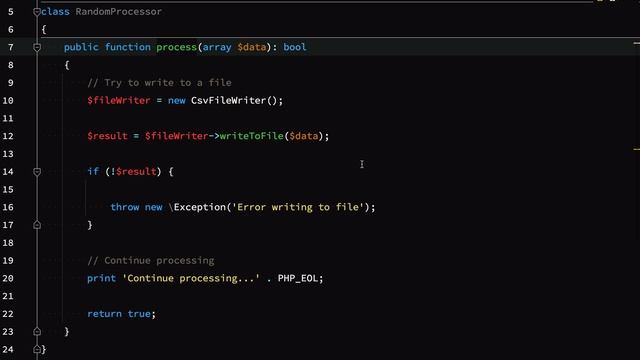Image resolution: width=640 pixels, height=360 pixels.
Task: Click the print keyword on line 20
Action: (101, 278)
